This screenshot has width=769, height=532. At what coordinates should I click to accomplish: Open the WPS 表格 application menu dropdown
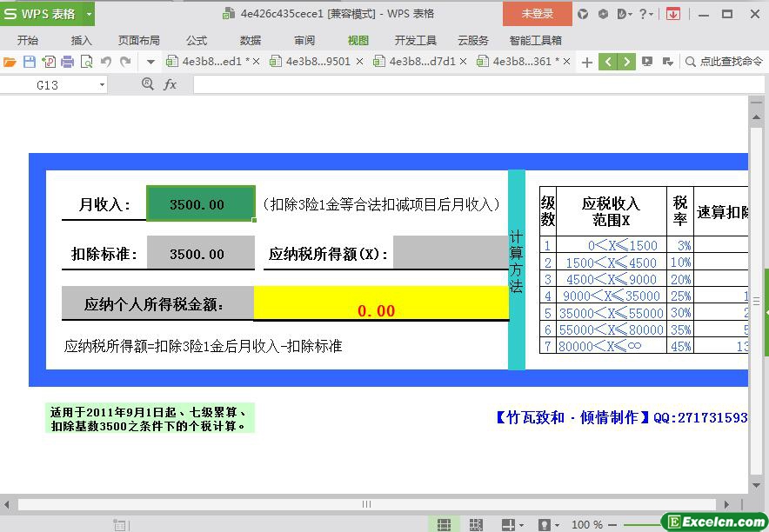click(x=89, y=14)
